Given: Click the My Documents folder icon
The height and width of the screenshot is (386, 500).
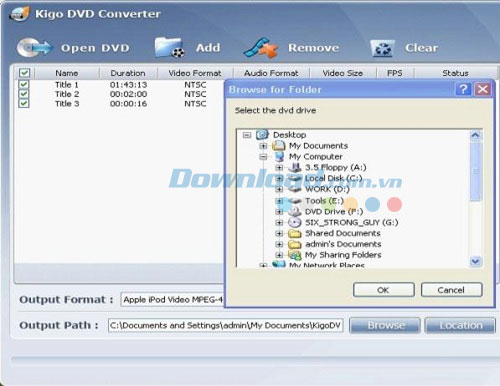Looking at the screenshot, I should point(279,146).
